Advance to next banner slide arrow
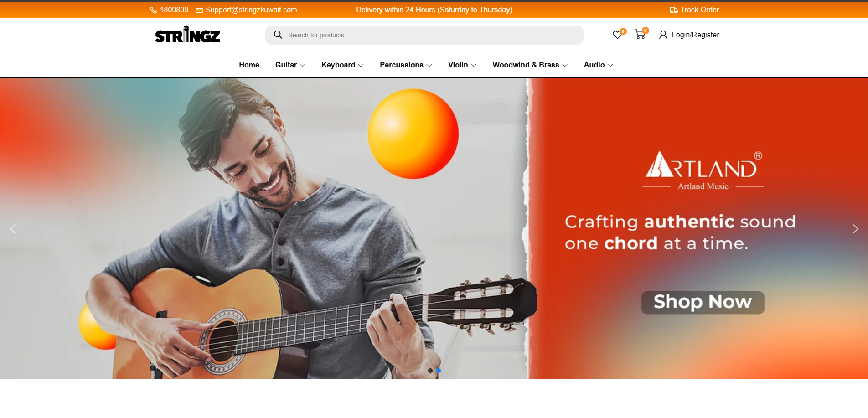Viewport: 868px width, 418px height. (x=855, y=229)
